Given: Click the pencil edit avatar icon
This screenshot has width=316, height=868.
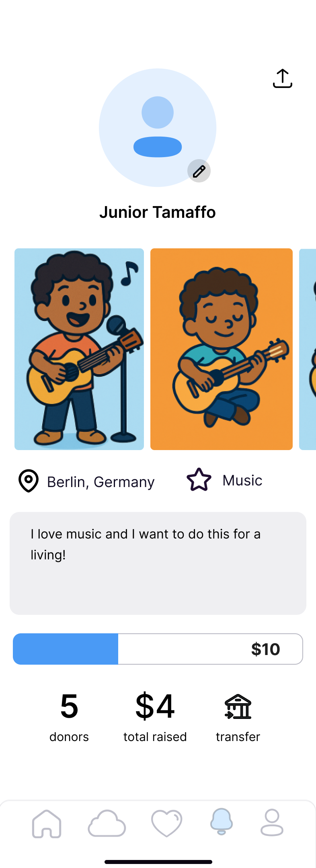Looking at the screenshot, I should point(199,171).
